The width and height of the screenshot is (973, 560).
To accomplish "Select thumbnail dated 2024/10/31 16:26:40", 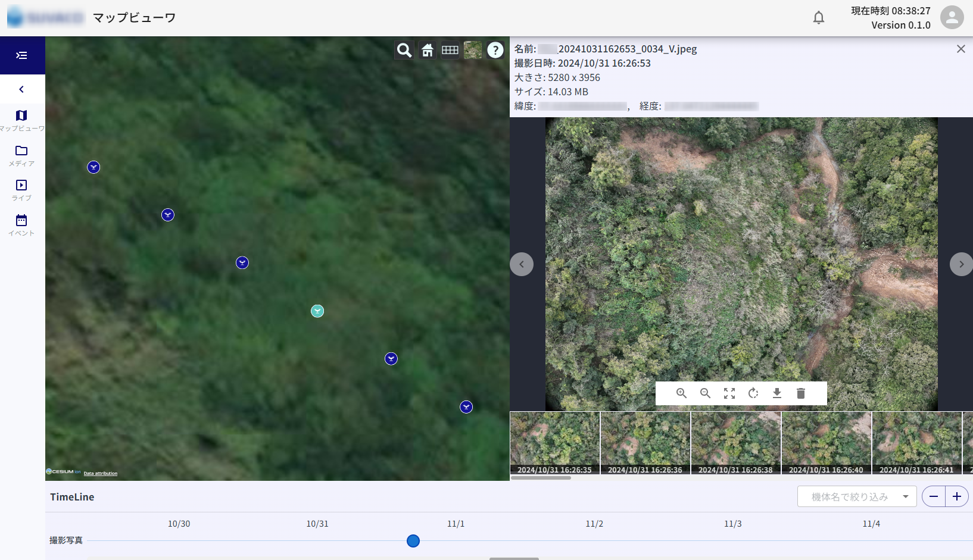I will click(827, 443).
